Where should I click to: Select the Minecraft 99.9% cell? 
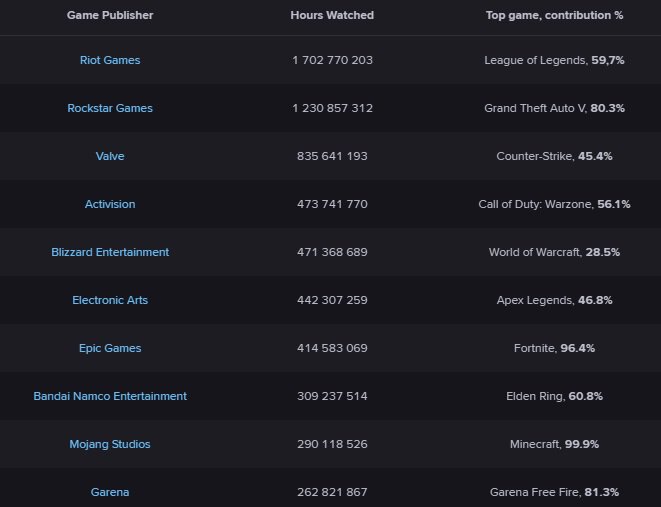[554, 445]
